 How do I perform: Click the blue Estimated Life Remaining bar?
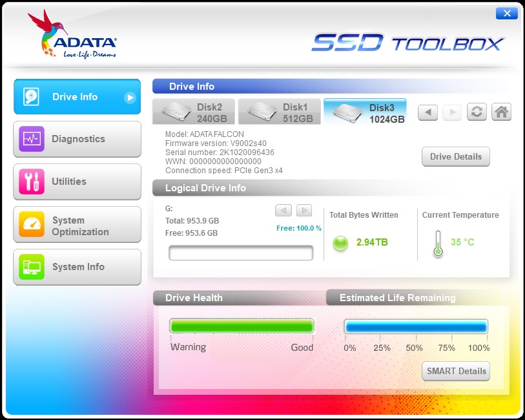[416, 326]
